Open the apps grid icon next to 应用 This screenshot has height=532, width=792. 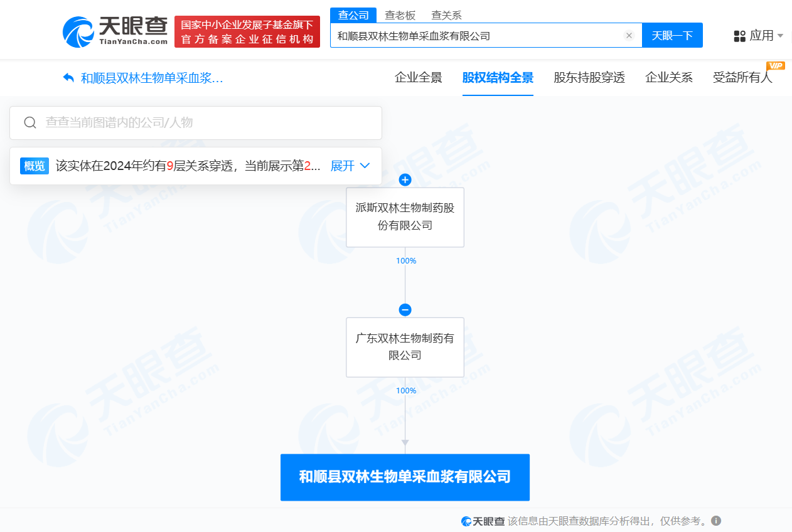tap(739, 36)
